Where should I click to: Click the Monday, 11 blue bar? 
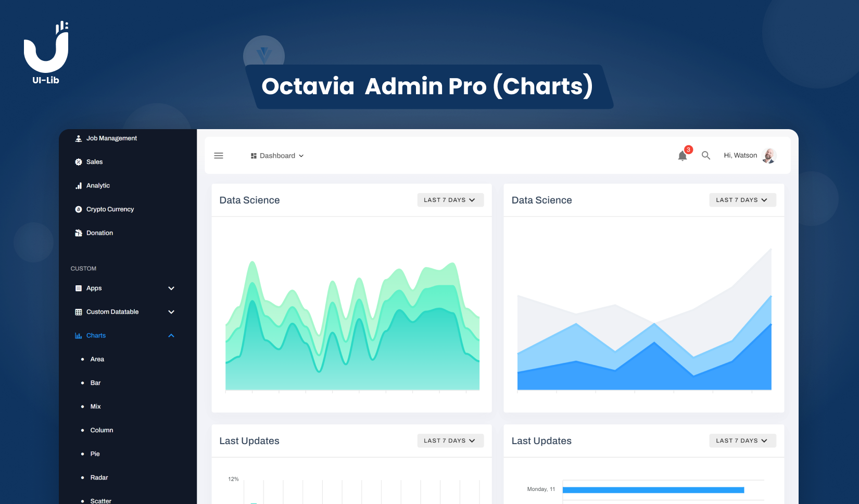pyautogui.click(x=653, y=490)
